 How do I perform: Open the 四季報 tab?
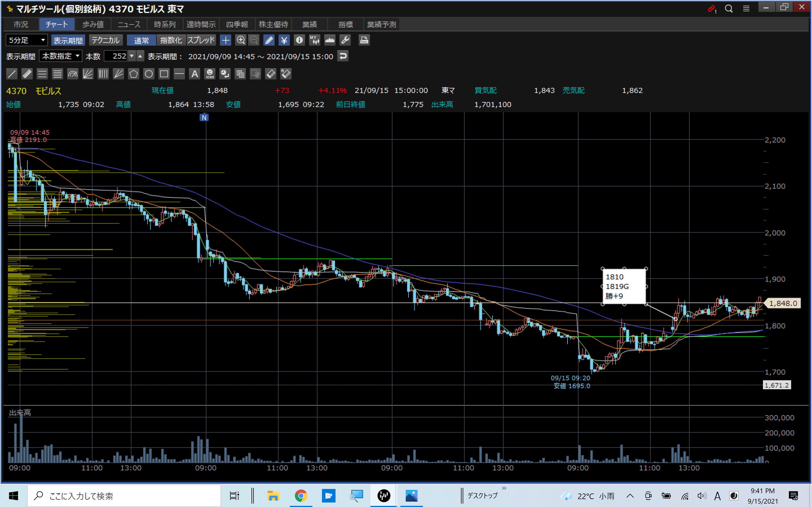pyautogui.click(x=237, y=25)
